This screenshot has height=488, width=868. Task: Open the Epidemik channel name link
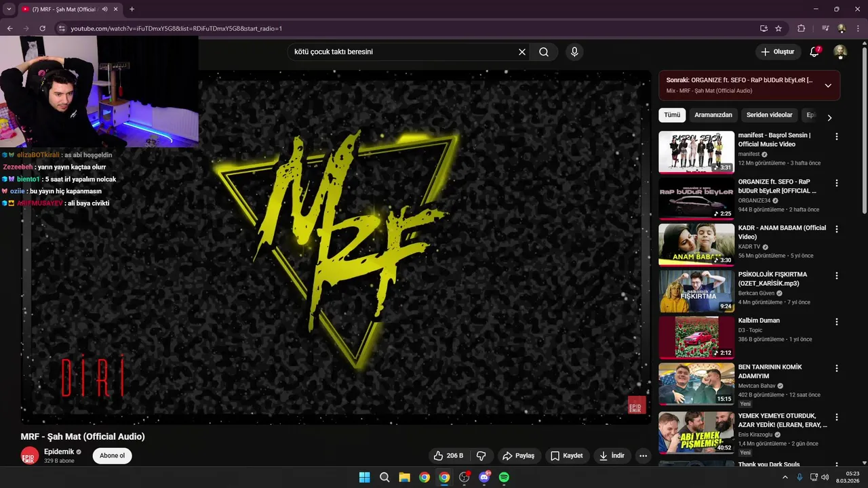(59, 451)
